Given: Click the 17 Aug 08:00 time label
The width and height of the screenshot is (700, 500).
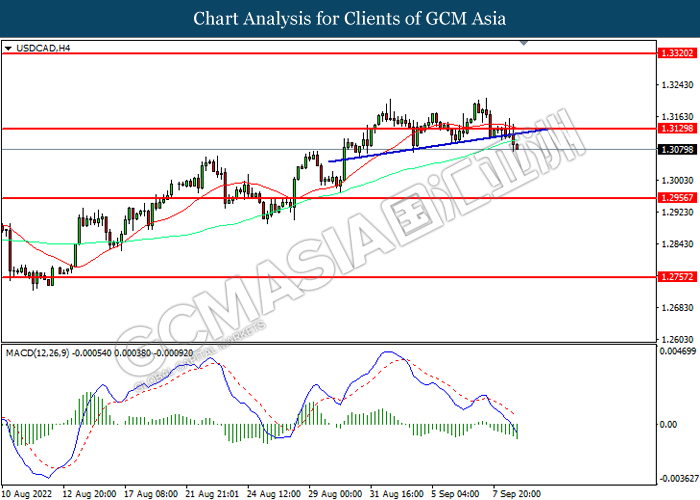Looking at the screenshot, I should (150, 494).
